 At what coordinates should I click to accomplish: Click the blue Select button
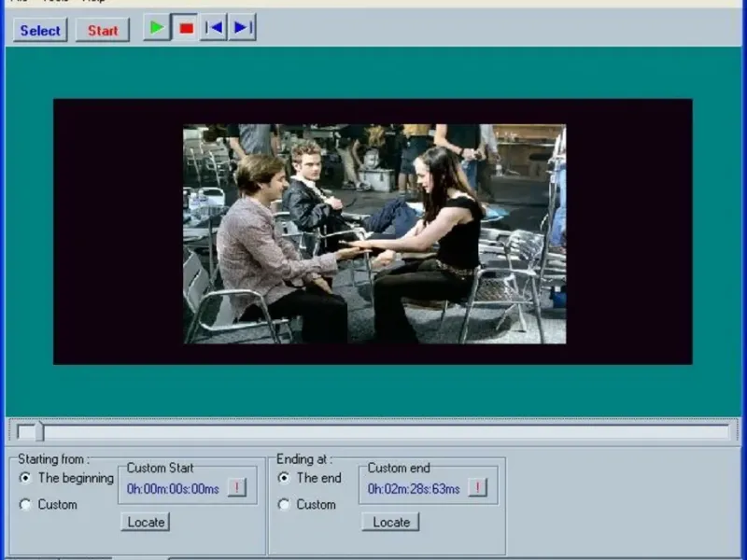click(40, 31)
